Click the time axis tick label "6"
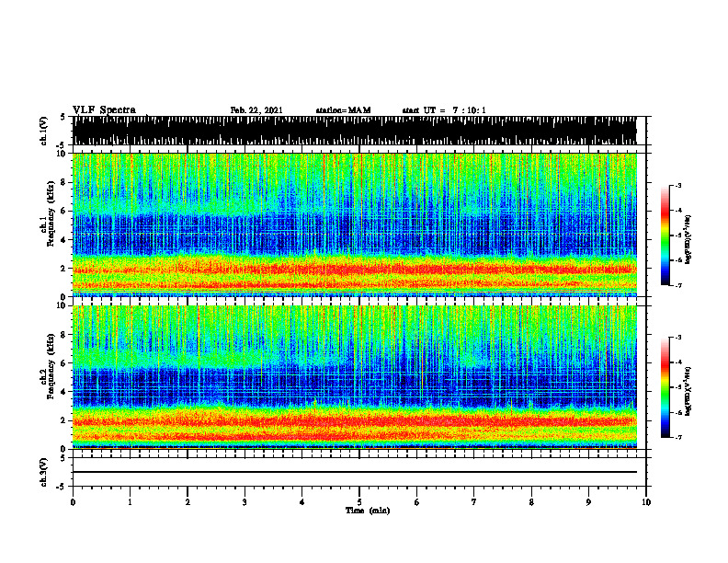This screenshot has height=563, width=728. pos(417,502)
